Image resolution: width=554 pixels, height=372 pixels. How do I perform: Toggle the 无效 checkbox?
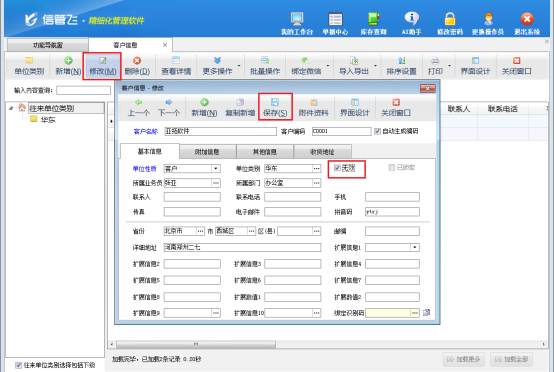337,168
